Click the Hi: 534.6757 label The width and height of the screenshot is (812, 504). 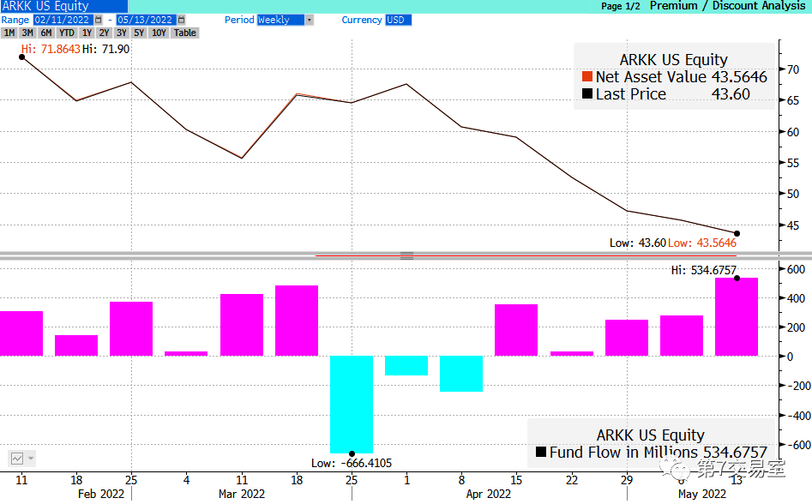point(704,270)
